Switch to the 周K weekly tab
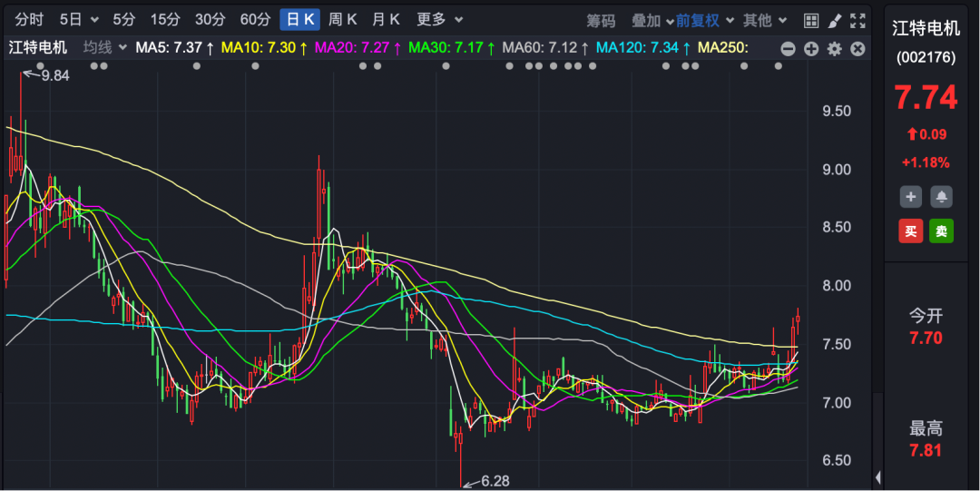This screenshot has width=980, height=491. (x=343, y=19)
